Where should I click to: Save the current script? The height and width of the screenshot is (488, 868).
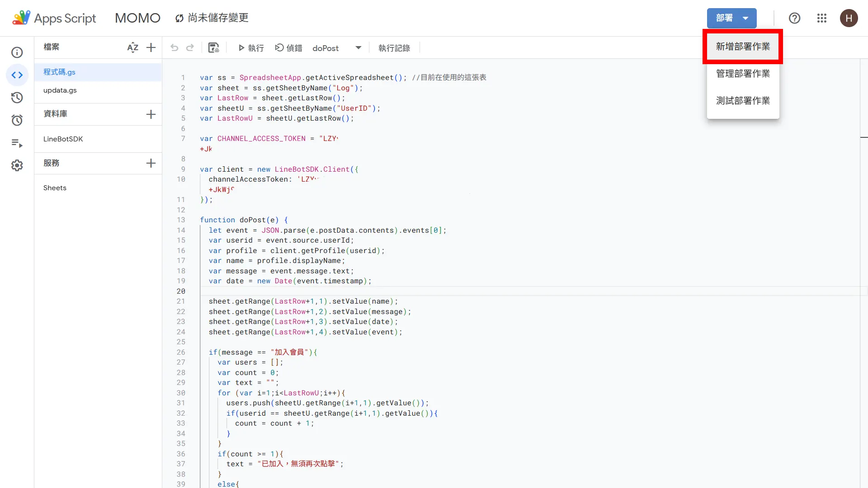pyautogui.click(x=213, y=47)
